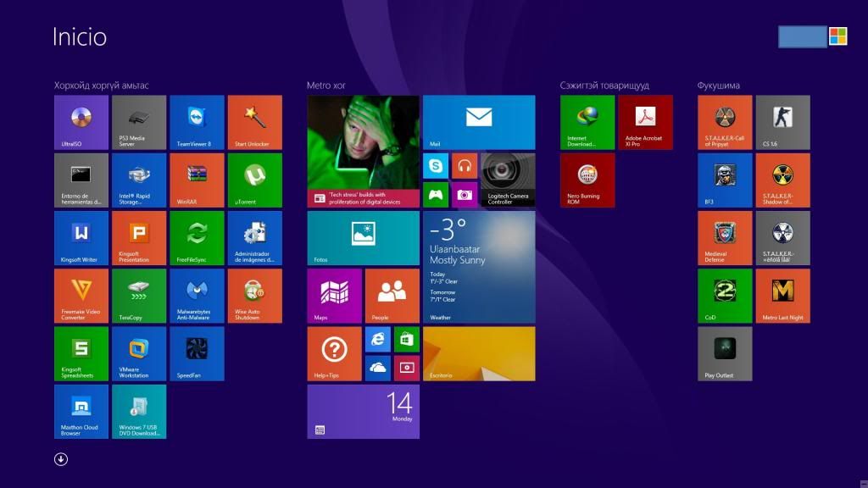The height and width of the screenshot is (488, 868).
Task: Open the Ulaanbaatar Weather tile
Action: (x=479, y=267)
